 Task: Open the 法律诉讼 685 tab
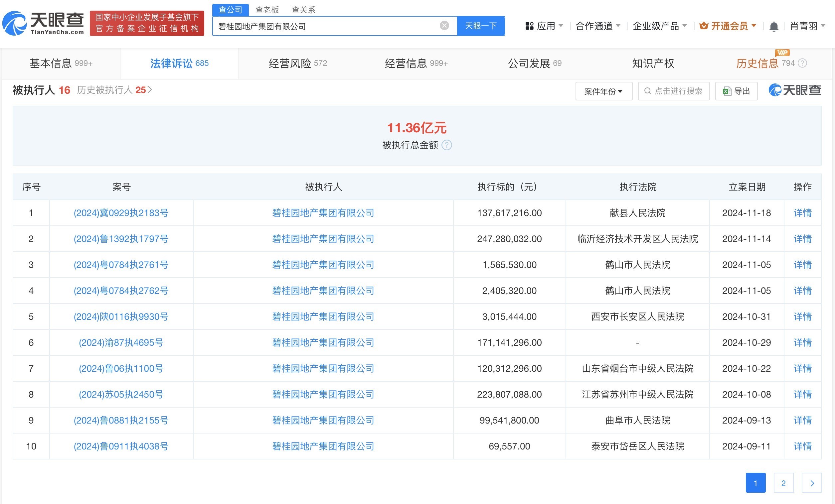179,63
